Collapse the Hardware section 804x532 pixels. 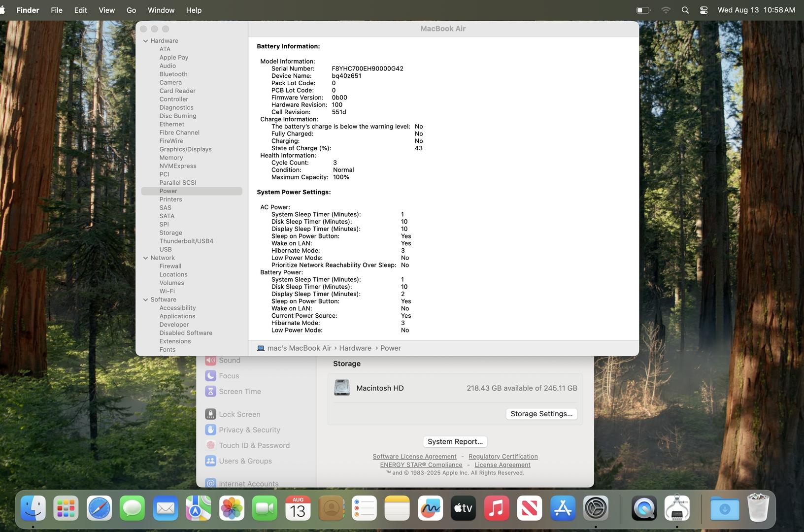click(x=145, y=41)
